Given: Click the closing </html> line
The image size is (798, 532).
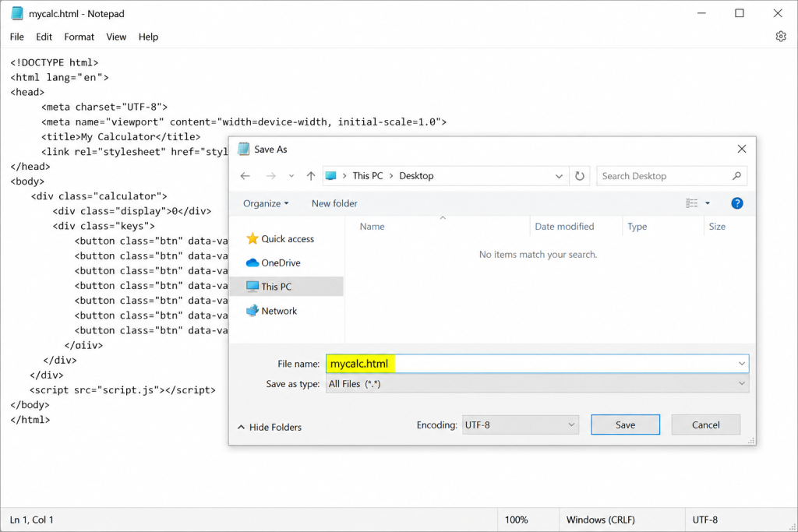Looking at the screenshot, I should 30,420.
